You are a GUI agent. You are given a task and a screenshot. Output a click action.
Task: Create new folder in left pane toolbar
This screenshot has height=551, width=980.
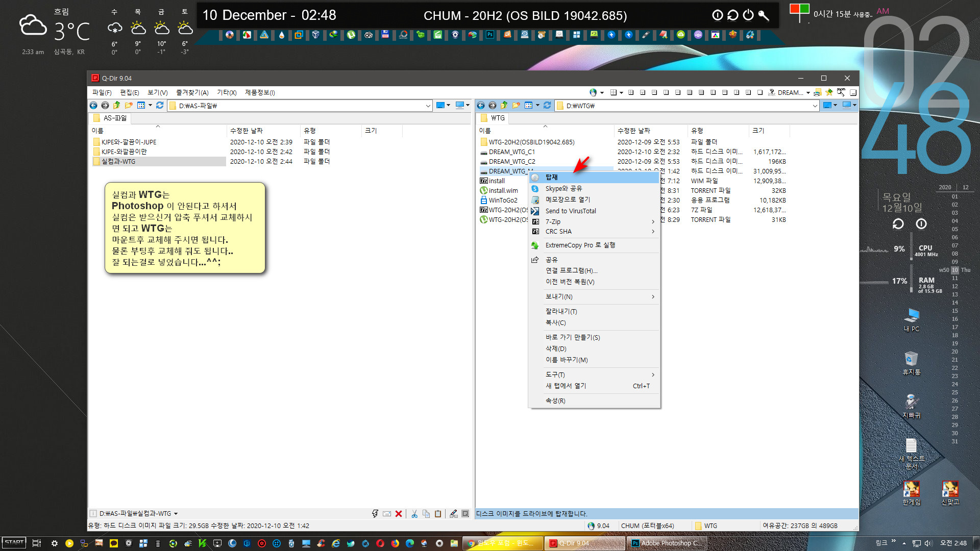point(129,106)
